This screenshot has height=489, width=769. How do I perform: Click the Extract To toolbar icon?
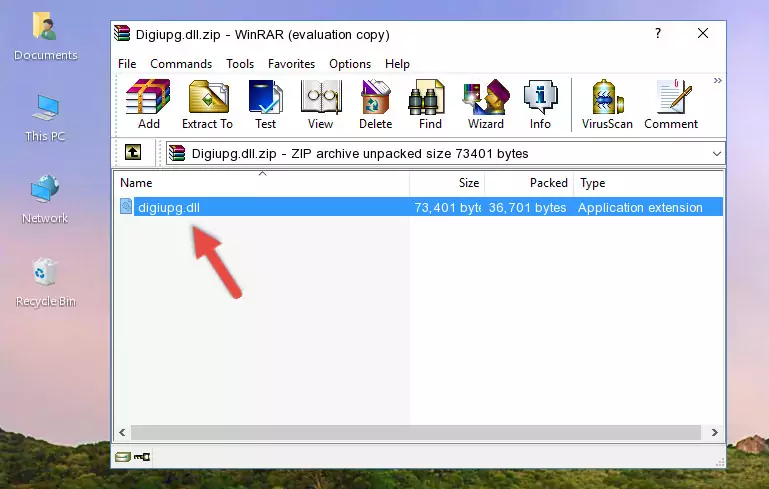207,104
